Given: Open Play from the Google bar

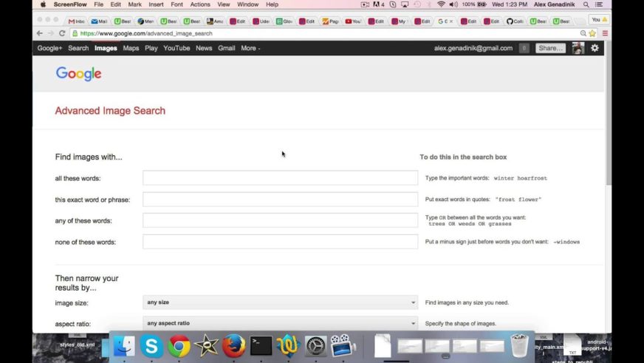Looking at the screenshot, I should pos(151,48).
